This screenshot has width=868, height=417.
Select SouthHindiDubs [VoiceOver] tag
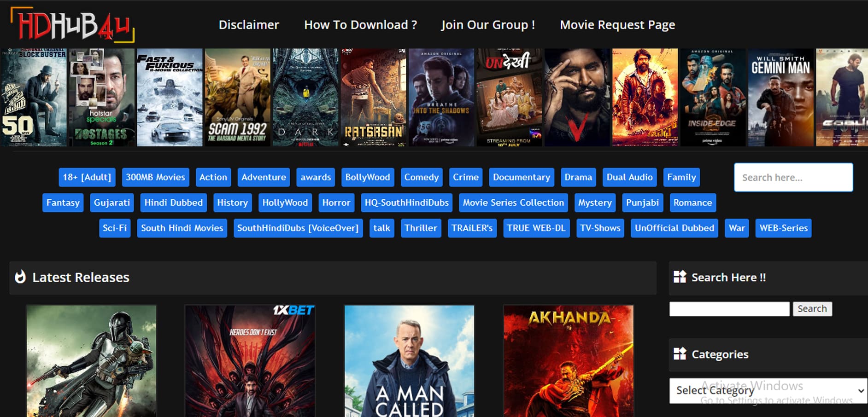pos(298,228)
